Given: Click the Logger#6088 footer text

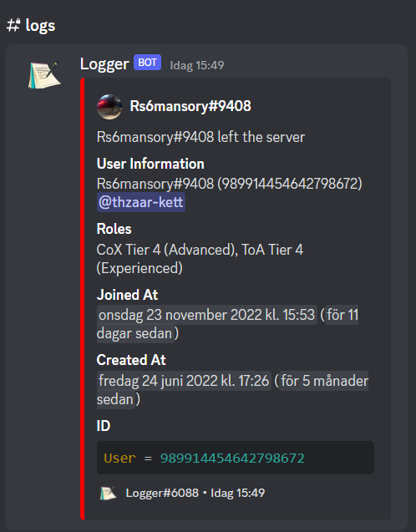Looking at the screenshot, I should (162, 493).
